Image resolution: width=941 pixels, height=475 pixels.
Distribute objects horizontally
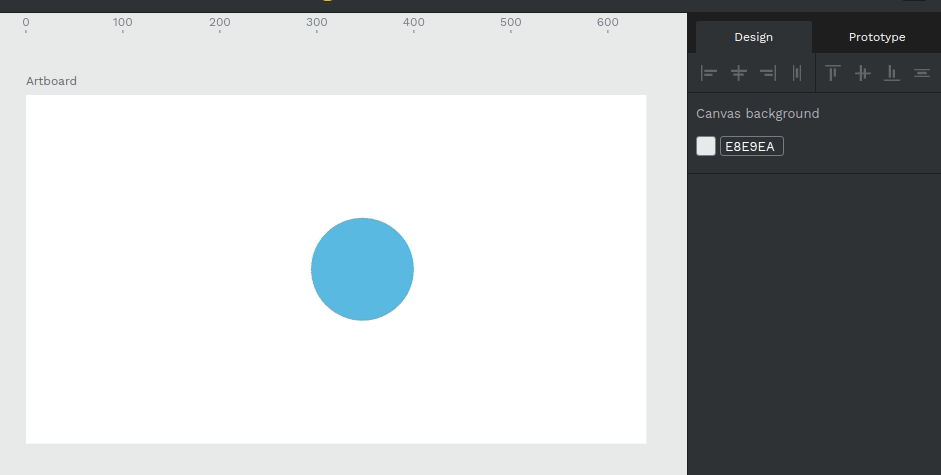797,73
